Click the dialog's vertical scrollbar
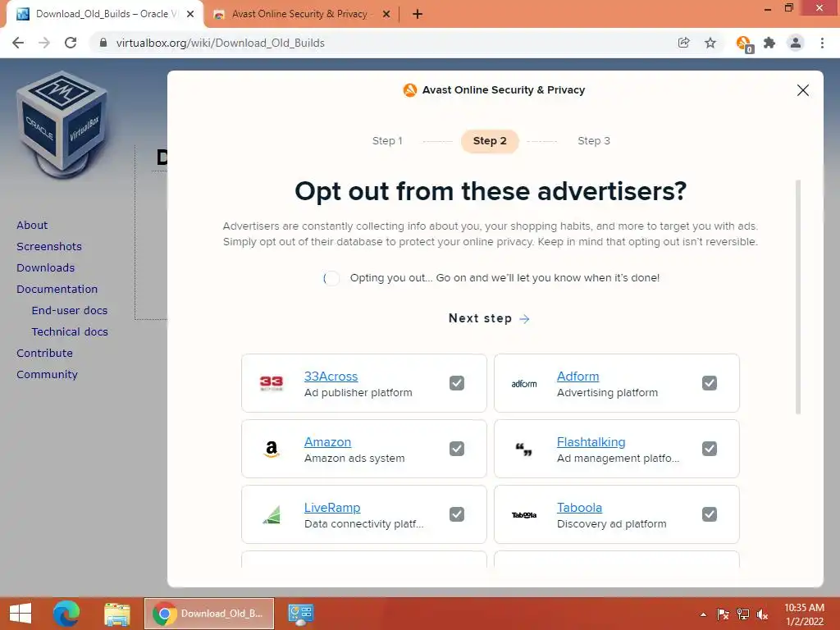The width and height of the screenshot is (840, 630). click(798, 297)
